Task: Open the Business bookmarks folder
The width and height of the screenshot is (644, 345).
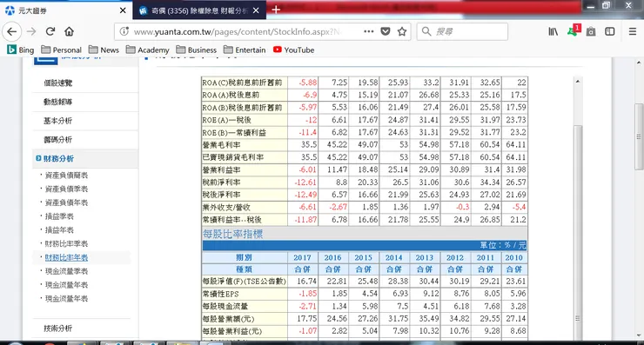Action: click(197, 50)
